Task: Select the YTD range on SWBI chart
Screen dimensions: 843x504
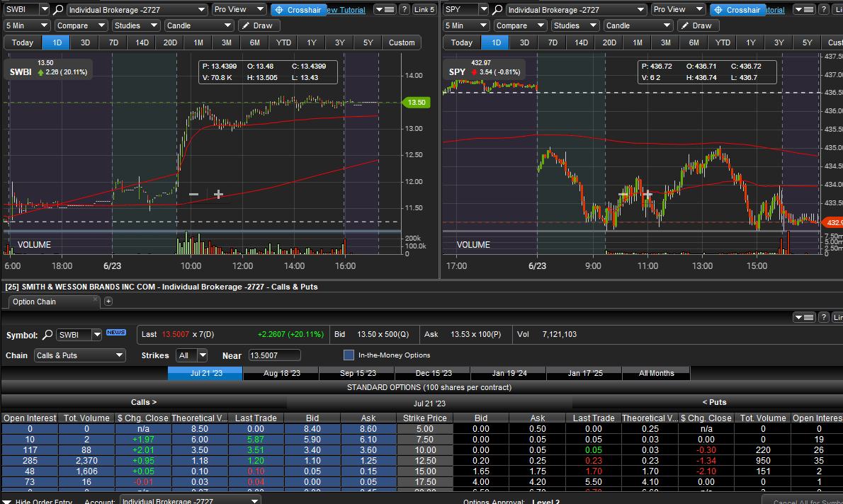Action: tap(283, 42)
